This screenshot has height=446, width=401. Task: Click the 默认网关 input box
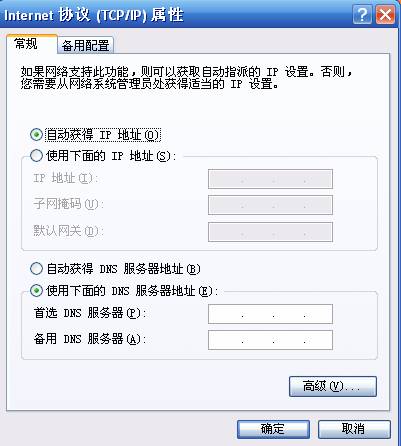point(270,232)
